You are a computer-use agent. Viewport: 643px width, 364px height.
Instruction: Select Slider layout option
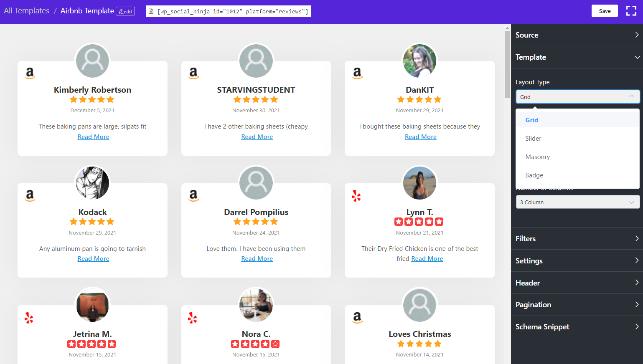pyautogui.click(x=533, y=139)
